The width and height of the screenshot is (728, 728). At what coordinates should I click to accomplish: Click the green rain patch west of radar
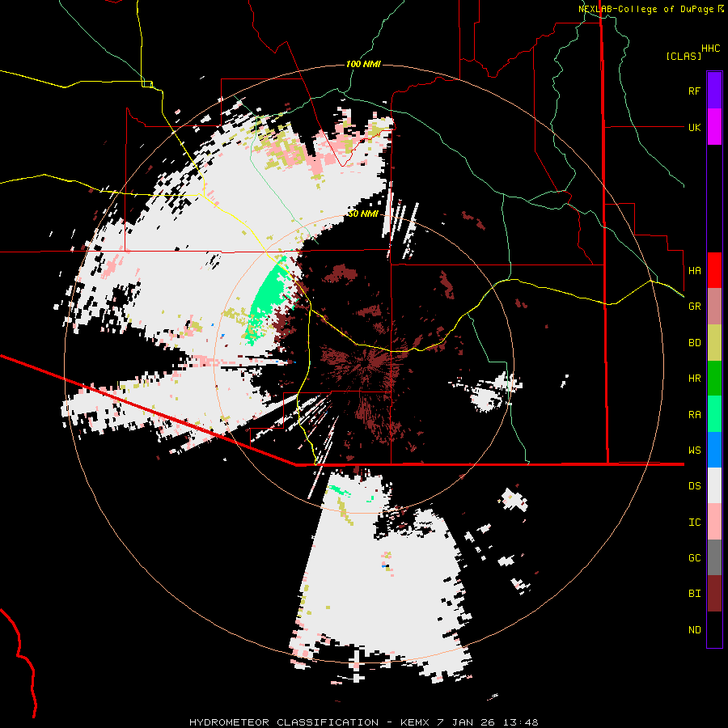click(x=268, y=297)
